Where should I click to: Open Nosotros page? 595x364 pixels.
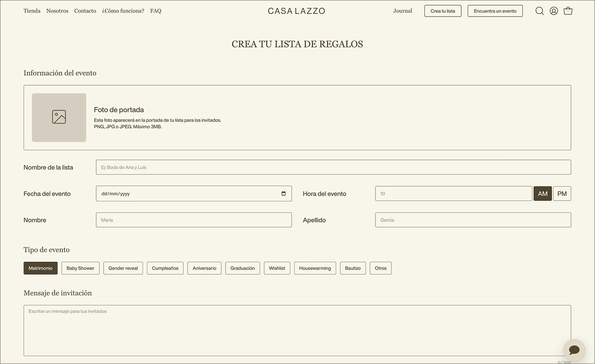(x=57, y=11)
